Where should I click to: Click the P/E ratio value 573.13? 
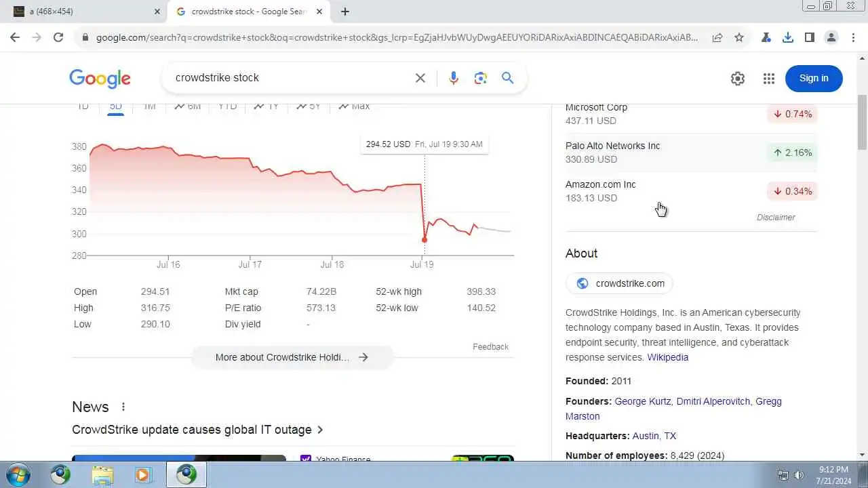(321, 308)
